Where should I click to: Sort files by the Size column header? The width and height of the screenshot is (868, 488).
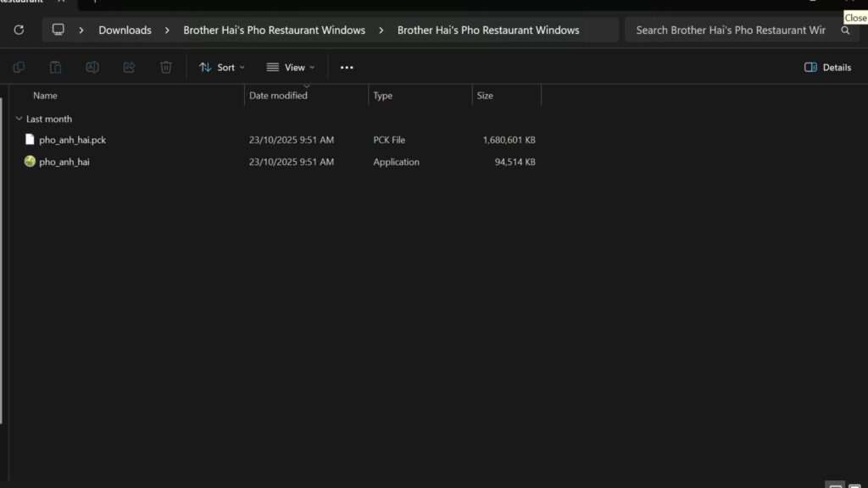point(485,95)
